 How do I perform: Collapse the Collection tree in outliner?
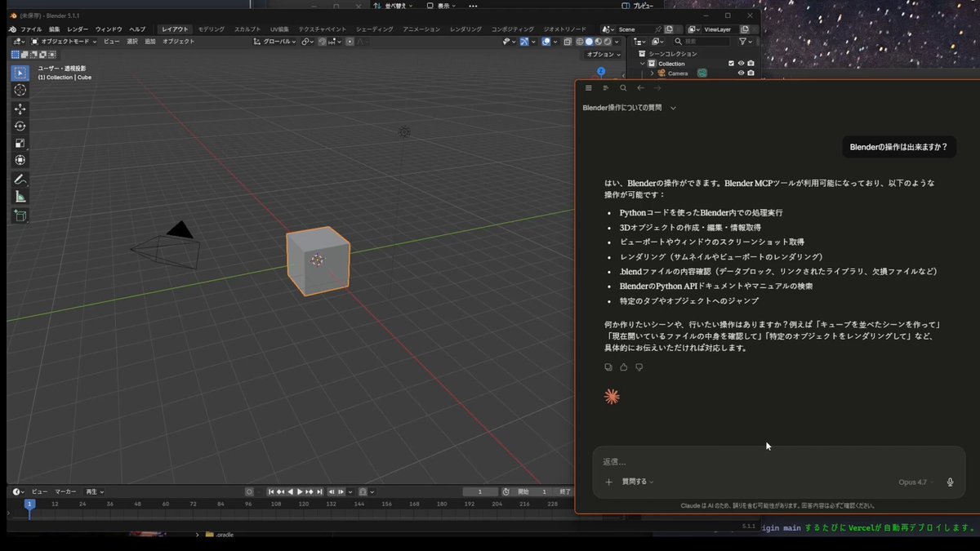point(642,64)
